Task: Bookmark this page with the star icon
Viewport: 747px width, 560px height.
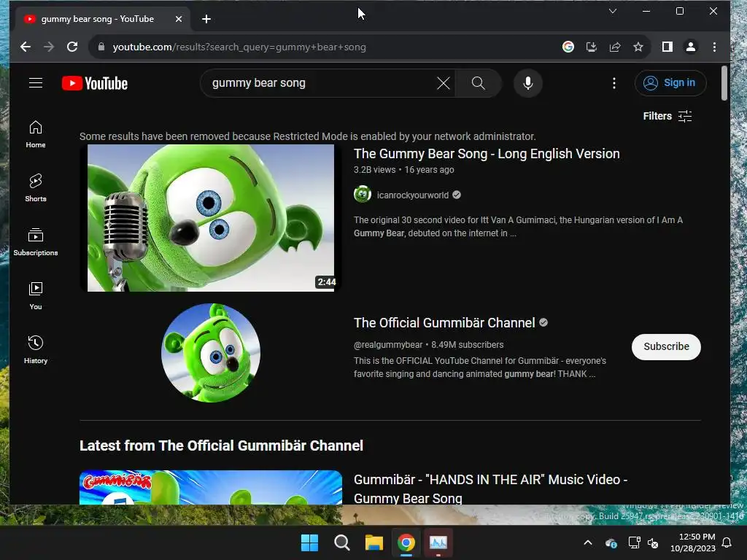Action: (638, 47)
